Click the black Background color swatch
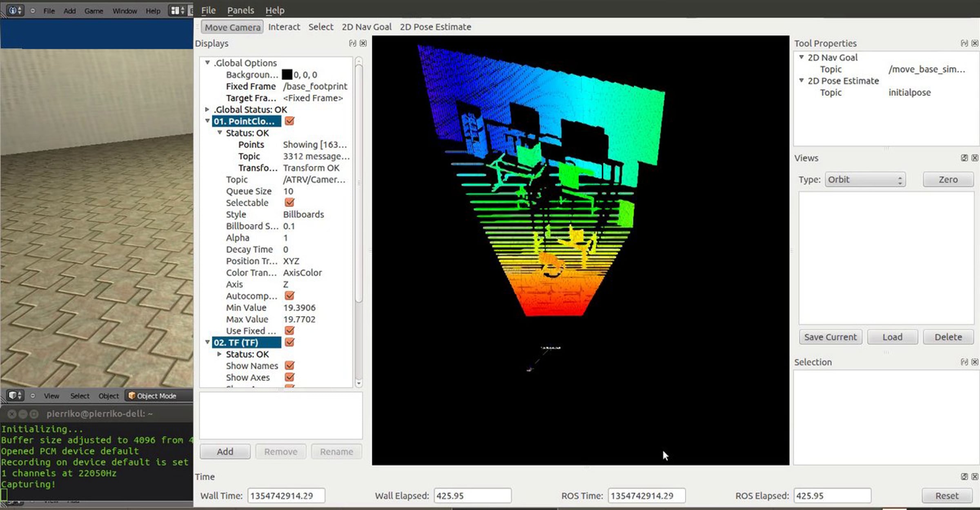Screen dimensions: 980x510 point(287,75)
